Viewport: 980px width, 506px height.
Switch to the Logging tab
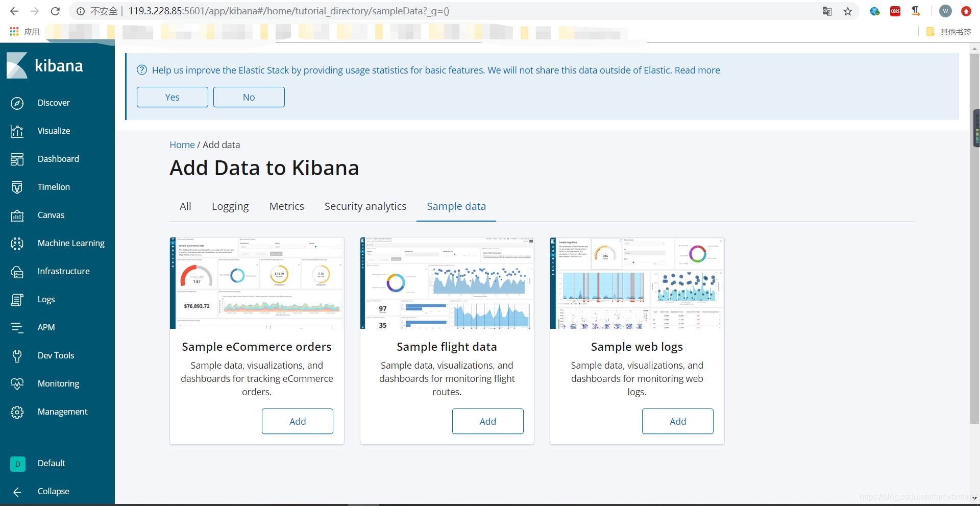click(x=230, y=206)
